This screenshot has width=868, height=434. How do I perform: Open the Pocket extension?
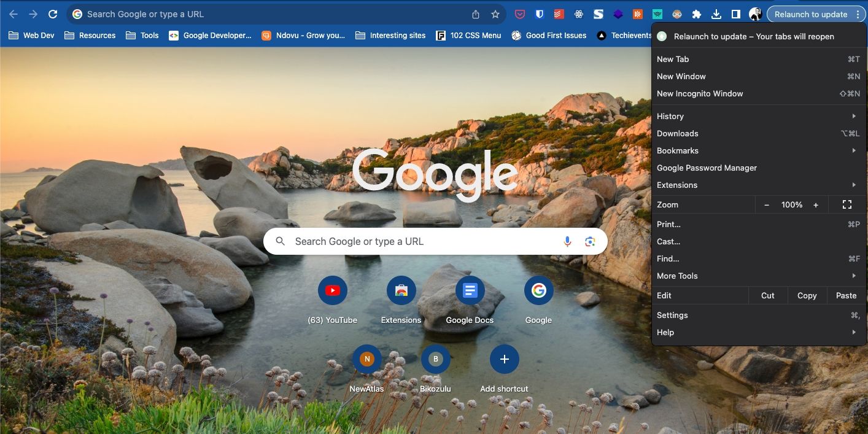point(520,14)
